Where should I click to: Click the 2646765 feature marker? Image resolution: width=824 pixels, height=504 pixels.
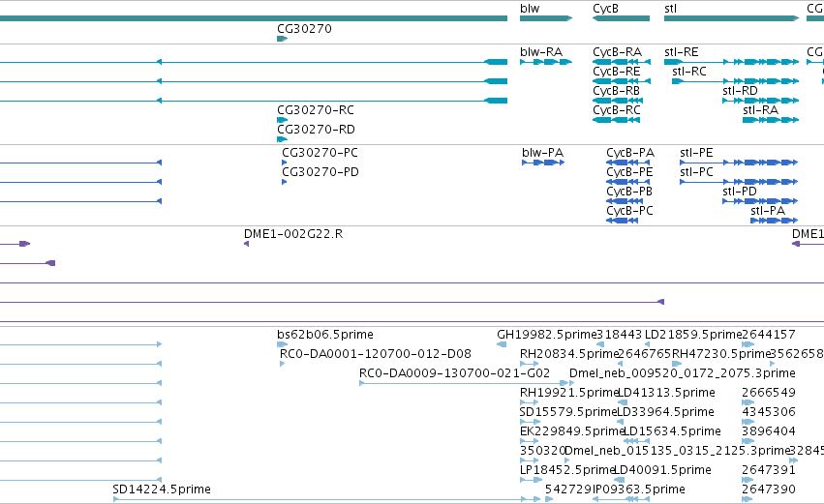pos(620,364)
